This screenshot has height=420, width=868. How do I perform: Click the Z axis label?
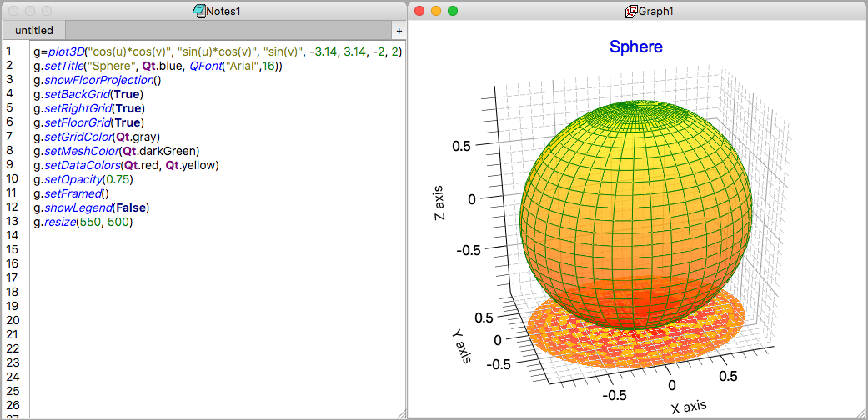[x=439, y=204]
